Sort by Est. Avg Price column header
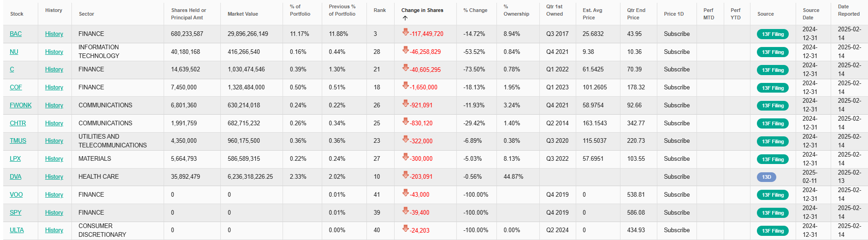The width and height of the screenshot is (868, 240). (592, 14)
